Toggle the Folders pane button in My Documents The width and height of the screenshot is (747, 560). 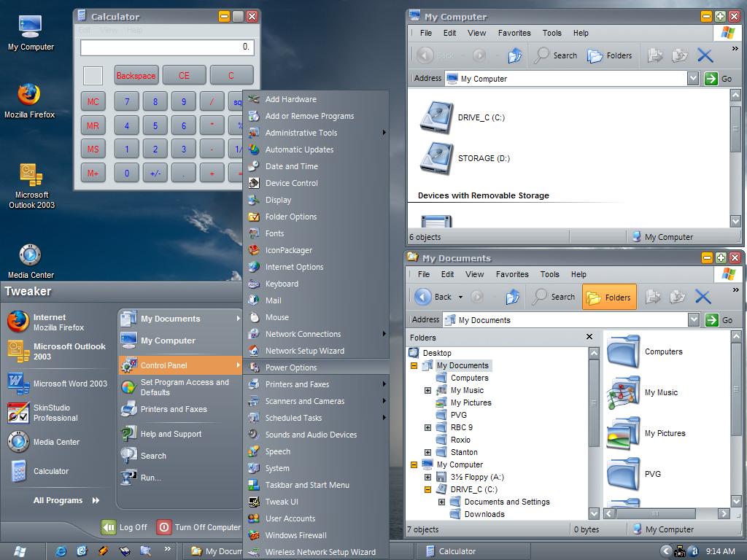pyautogui.click(x=609, y=297)
